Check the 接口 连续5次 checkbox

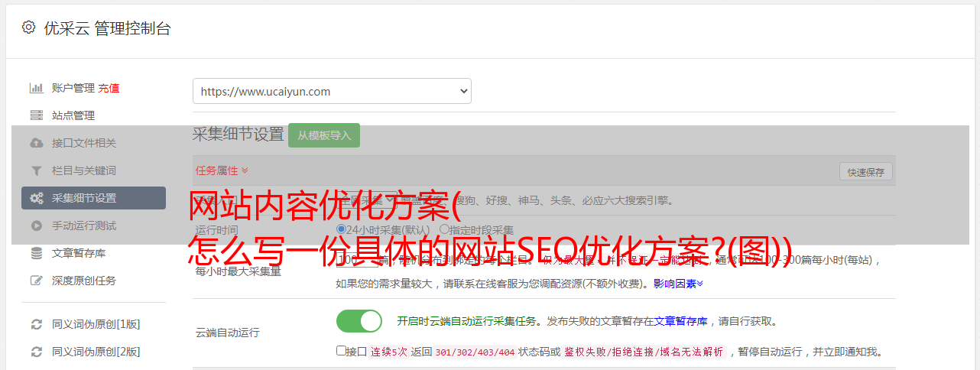(341, 351)
